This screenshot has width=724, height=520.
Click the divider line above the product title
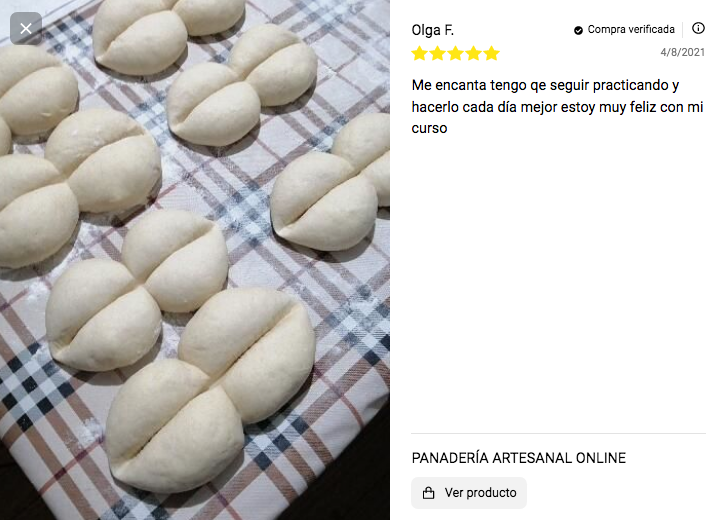coord(558,434)
